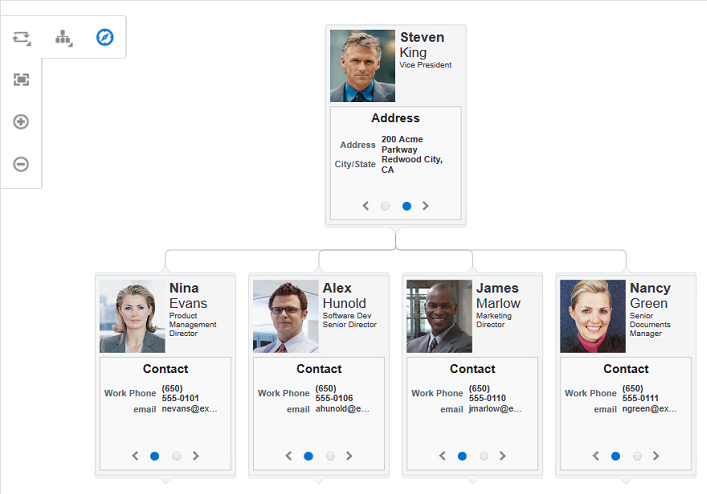Select first page dot on Alex Hunold card

click(x=308, y=456)
